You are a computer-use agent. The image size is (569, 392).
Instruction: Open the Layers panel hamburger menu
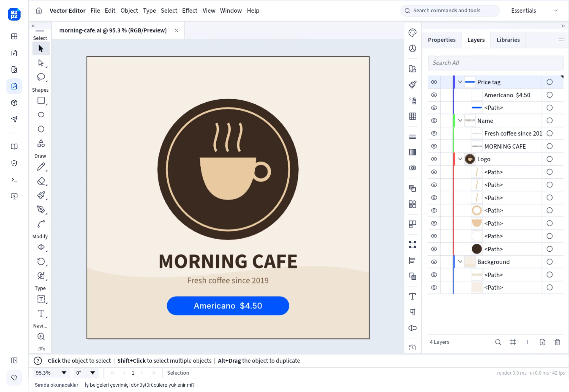coord(561,40)
